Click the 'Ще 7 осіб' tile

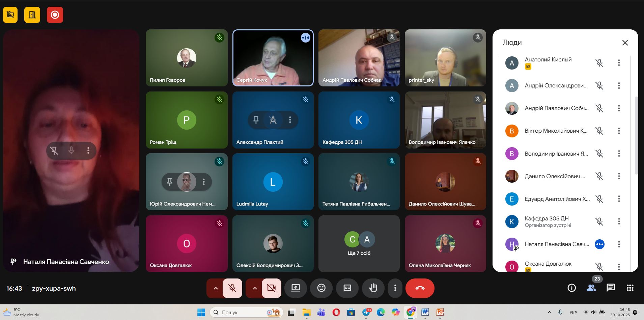point(359,244)
